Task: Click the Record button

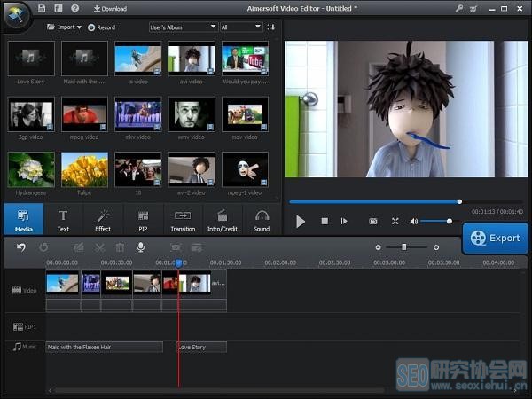Action: tap(101, 27)
